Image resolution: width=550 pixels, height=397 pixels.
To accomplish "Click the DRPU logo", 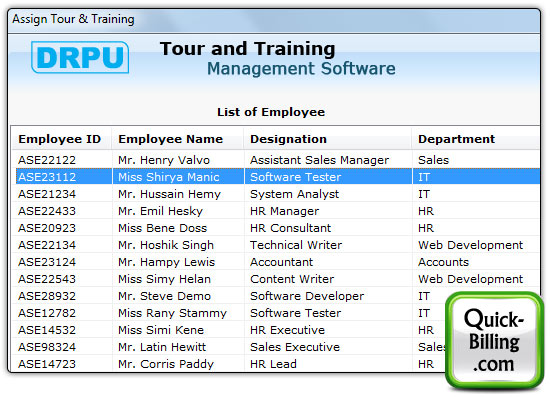I will (x=80, y=57).
